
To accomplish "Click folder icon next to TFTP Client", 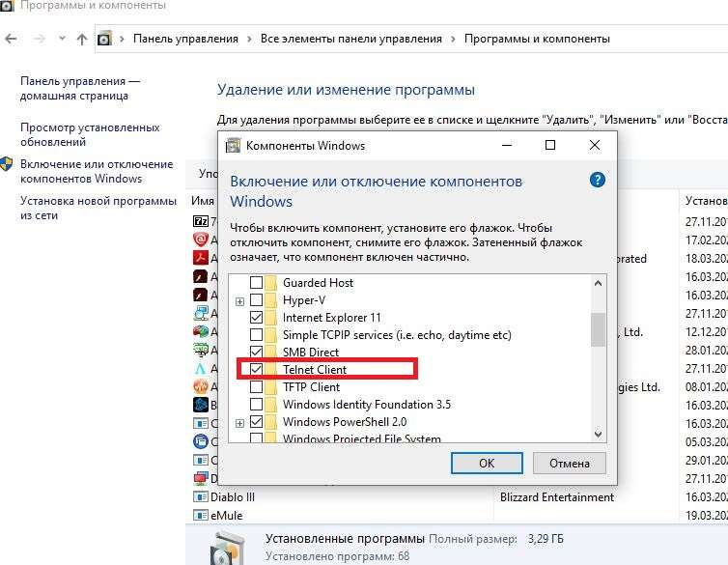I will (270, 386).
